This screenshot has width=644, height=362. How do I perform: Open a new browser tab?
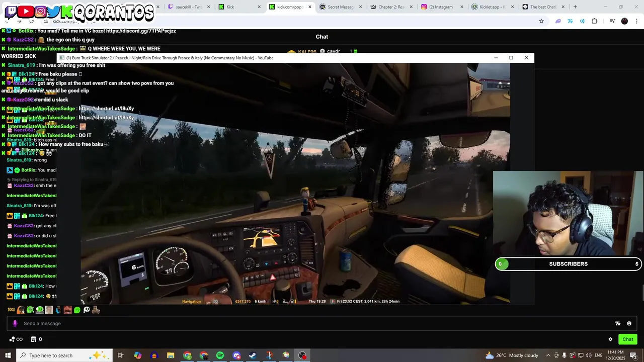point(575,7)
